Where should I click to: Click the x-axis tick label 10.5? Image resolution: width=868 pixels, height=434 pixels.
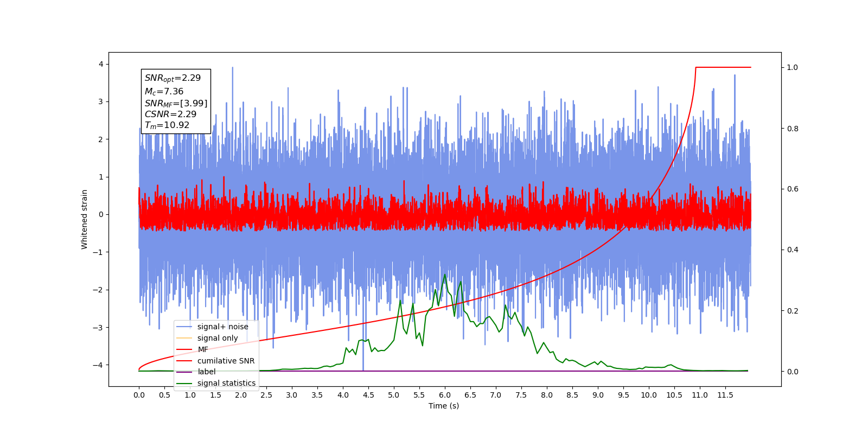tap(674, 395)
